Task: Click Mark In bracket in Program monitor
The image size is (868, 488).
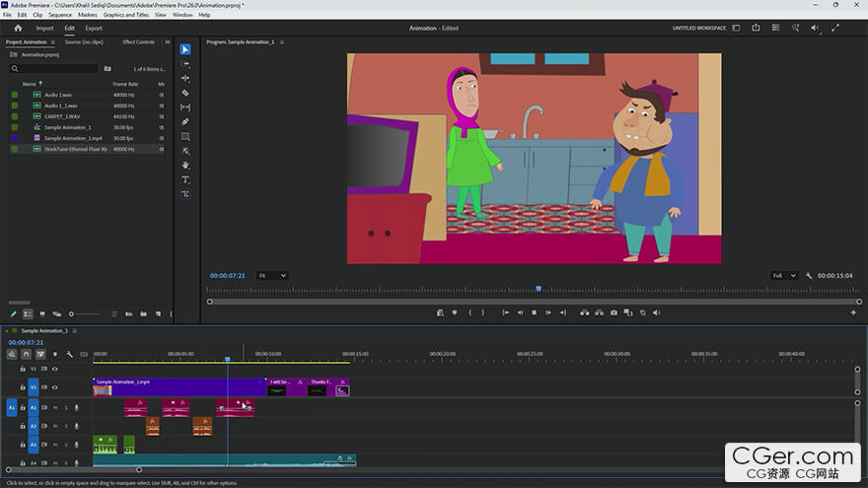Action: [x=470, y=313]
